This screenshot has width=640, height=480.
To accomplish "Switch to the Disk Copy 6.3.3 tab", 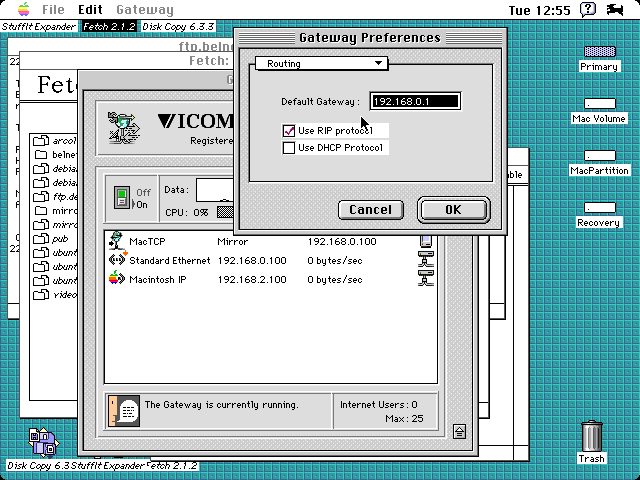I will [178, 27].
